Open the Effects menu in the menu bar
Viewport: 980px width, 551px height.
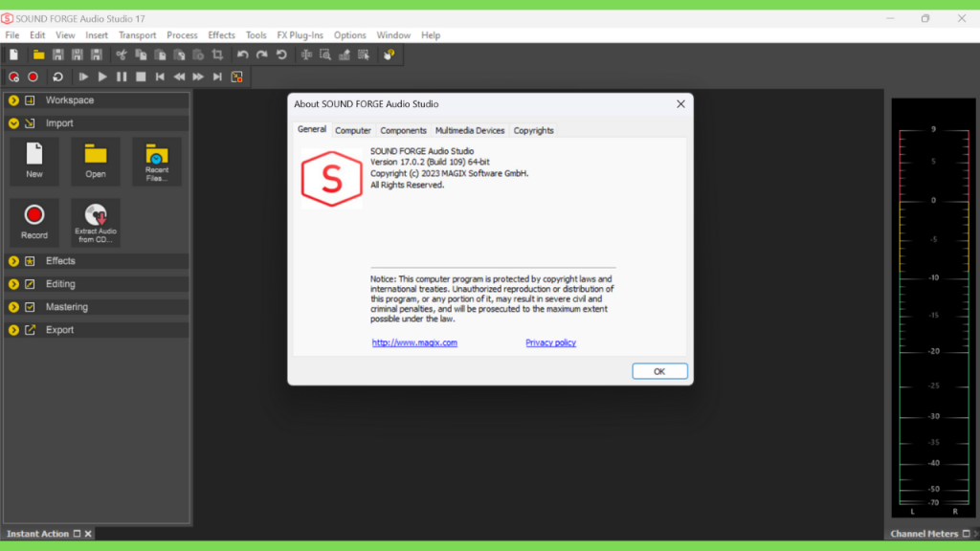click(221, 35)
